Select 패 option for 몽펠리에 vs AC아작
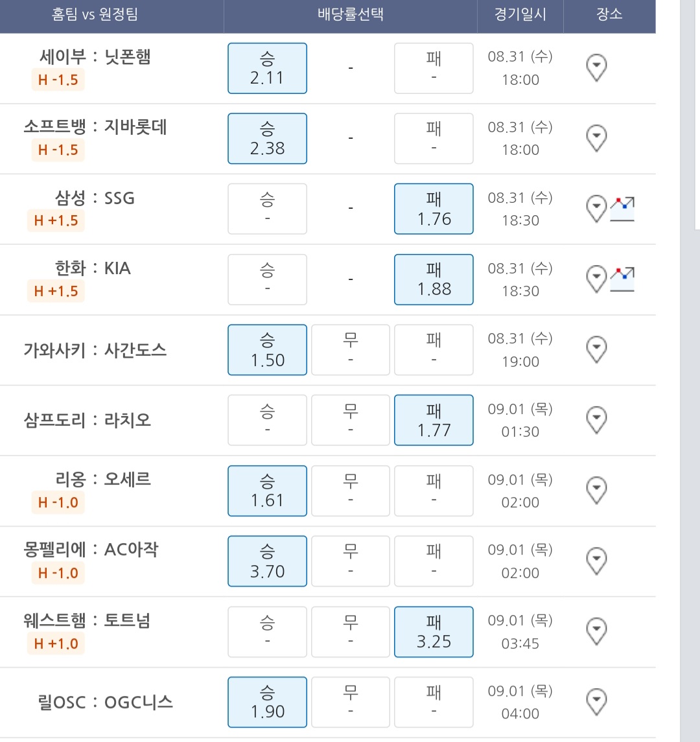This screenshot has height=742, width=700. [434, 561]
